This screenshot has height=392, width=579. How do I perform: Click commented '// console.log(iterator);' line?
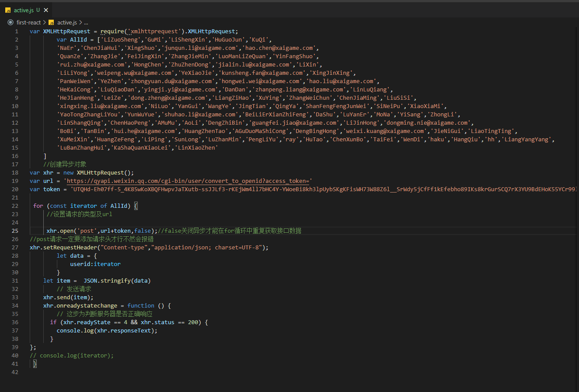(x=72, y=355)
